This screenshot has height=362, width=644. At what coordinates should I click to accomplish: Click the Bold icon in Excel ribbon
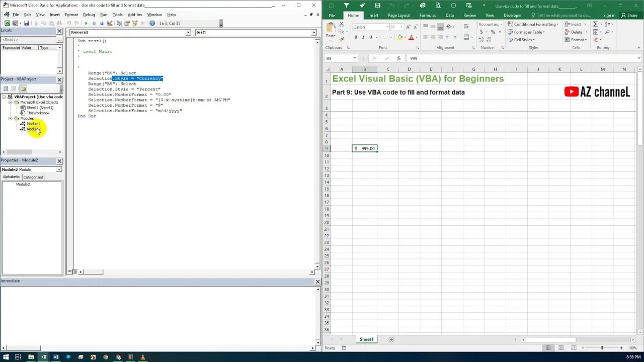[x=356, y=37]
